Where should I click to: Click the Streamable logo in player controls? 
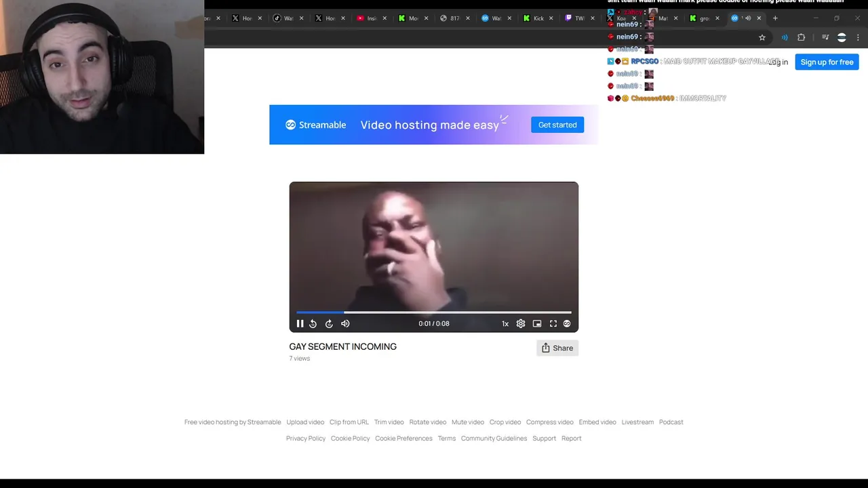point(567,324)
